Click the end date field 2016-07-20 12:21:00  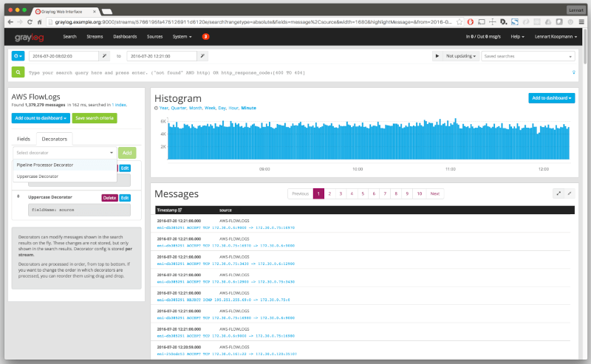tap(162, 56)
